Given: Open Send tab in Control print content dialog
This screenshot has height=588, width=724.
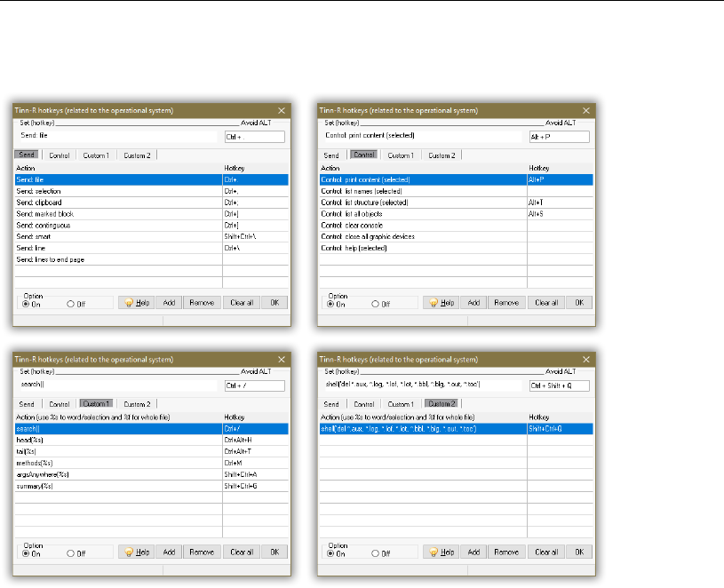Looking at the screenshot, I should (x=331, y=155).
